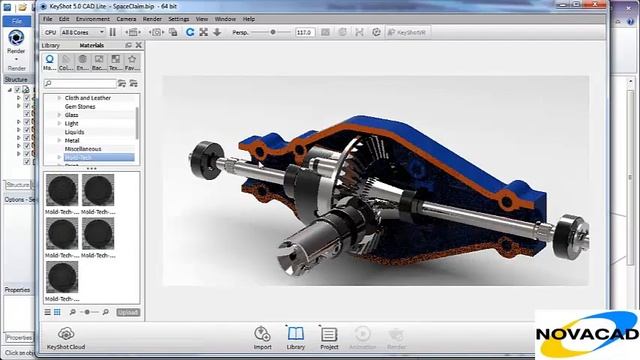Click Structure tab at SpaceClaim panel bottom
640x360 pixels.
18,184
